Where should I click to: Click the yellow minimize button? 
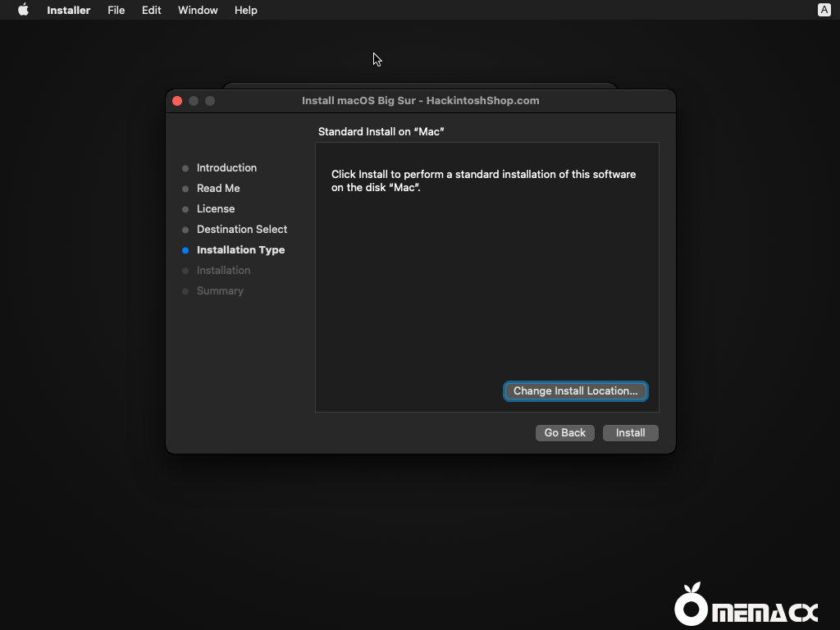[194, 100]
